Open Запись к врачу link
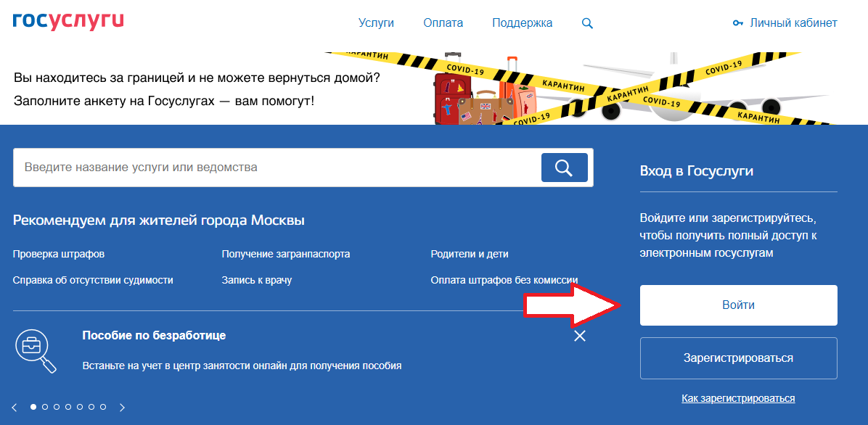Image resolution: width=868 pixels, height=425 pixels. [256, 280]
